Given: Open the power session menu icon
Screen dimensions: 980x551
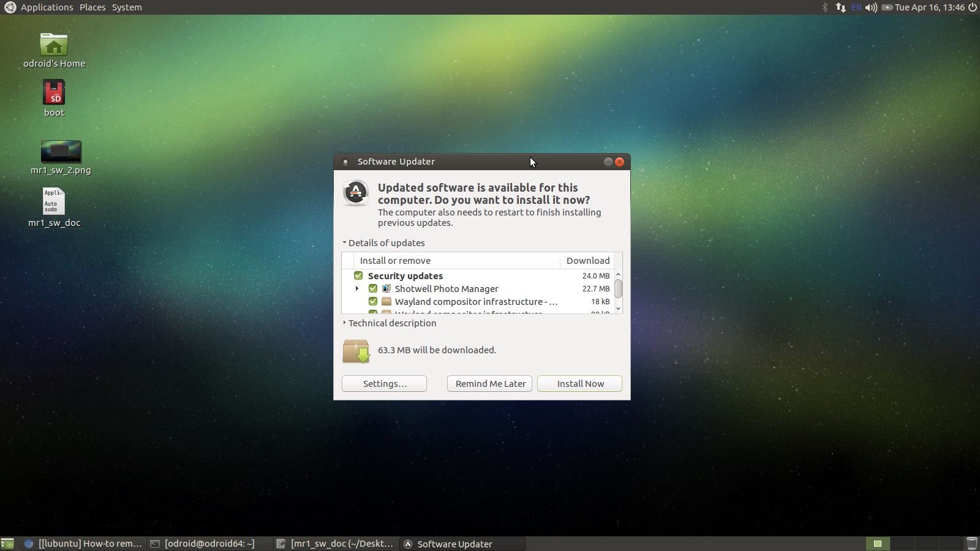Looking at the screenshot, I should [x=972, y=7].
